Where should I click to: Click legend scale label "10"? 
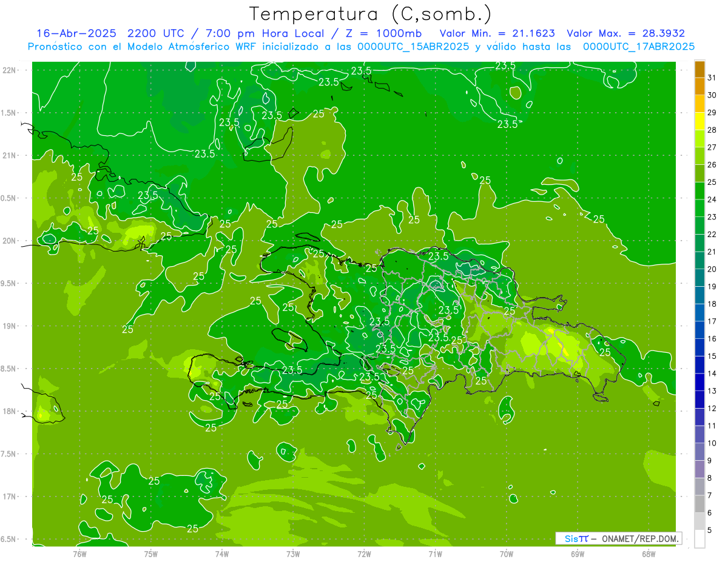pos(712,443)
